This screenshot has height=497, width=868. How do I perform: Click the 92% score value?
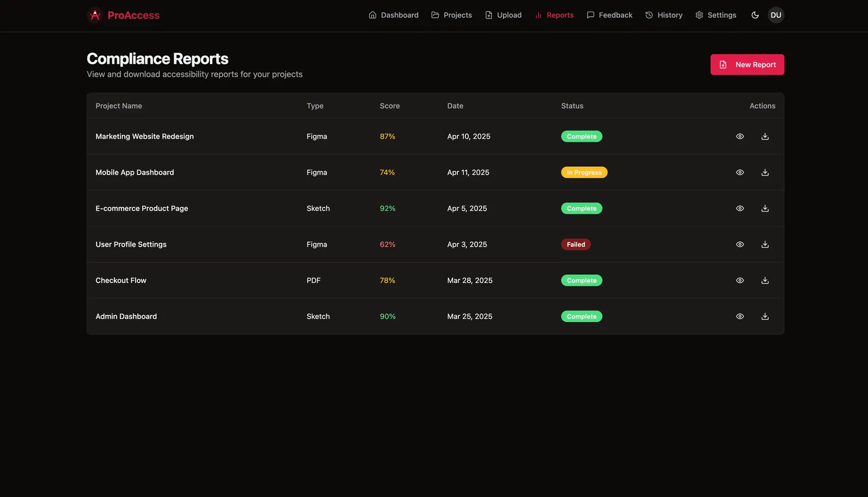[x=387, y=208]
